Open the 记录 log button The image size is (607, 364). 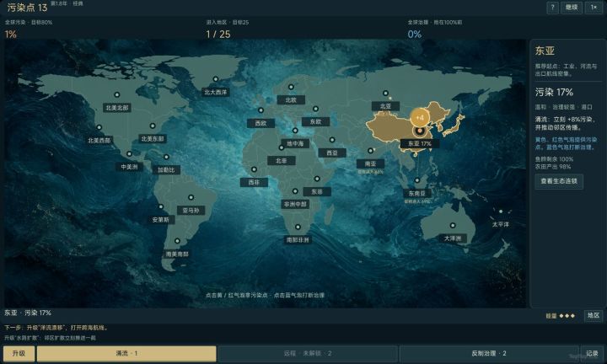[x=592, y=353]
